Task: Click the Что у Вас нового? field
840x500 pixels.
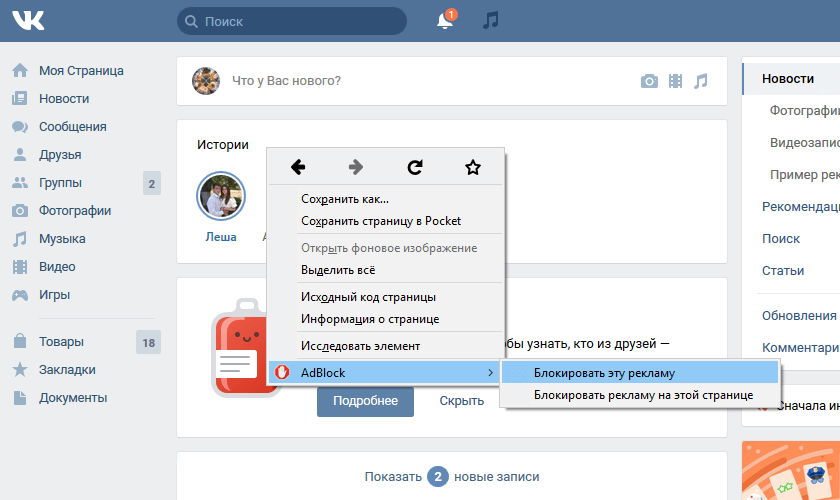Action: pyautogui.click(x=286, y=81)
